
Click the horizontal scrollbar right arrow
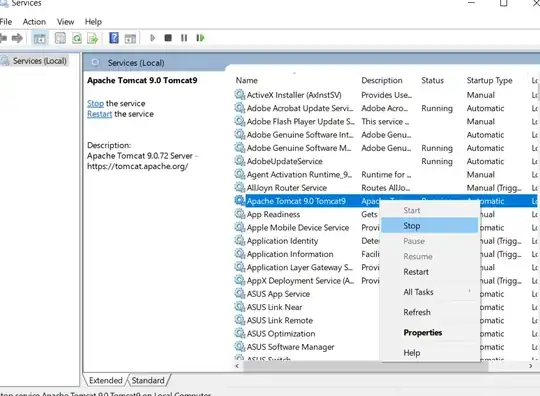(530, 366)
